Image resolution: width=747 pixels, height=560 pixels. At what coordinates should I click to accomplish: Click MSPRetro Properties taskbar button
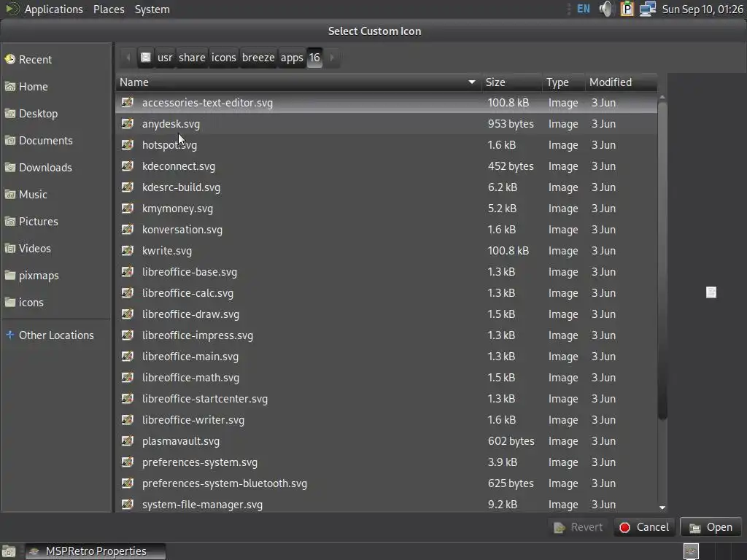(96, 551)
